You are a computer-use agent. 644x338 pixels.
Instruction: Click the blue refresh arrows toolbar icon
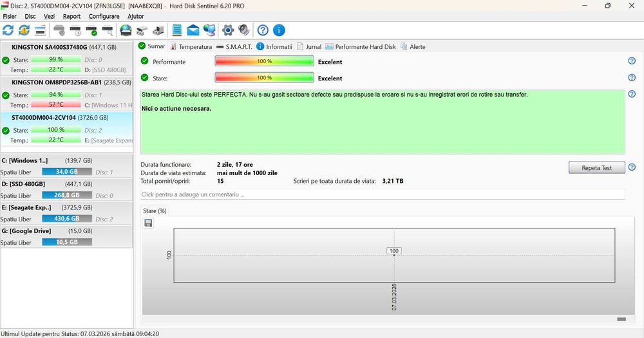click(x=8, y=30)
